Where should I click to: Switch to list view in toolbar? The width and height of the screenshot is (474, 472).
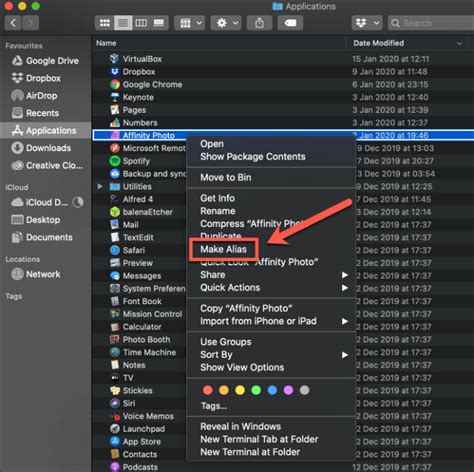[123, 23]
